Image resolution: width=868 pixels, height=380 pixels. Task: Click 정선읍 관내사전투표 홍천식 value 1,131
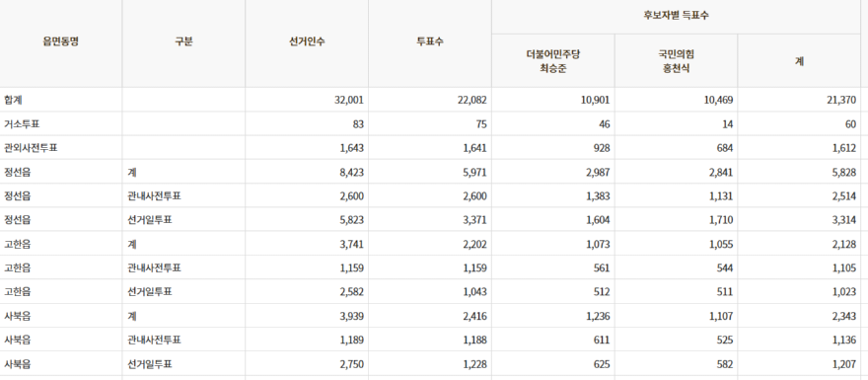point(720,196)
